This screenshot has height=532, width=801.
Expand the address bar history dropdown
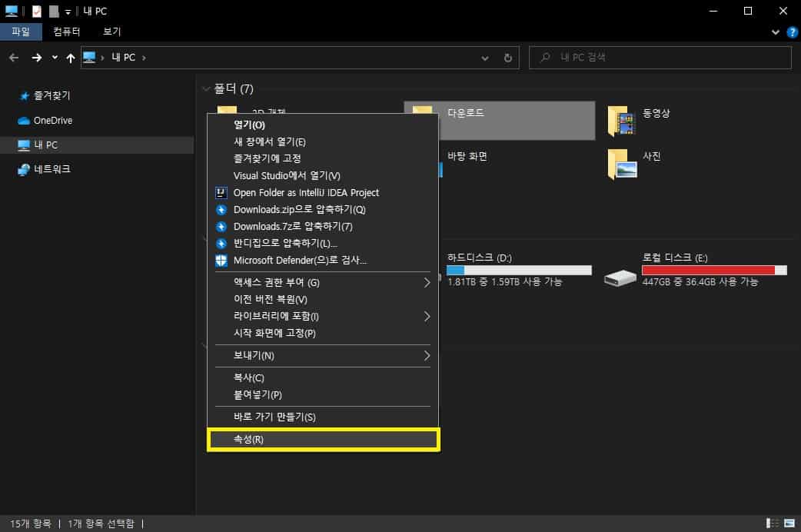tap(485, 58)
